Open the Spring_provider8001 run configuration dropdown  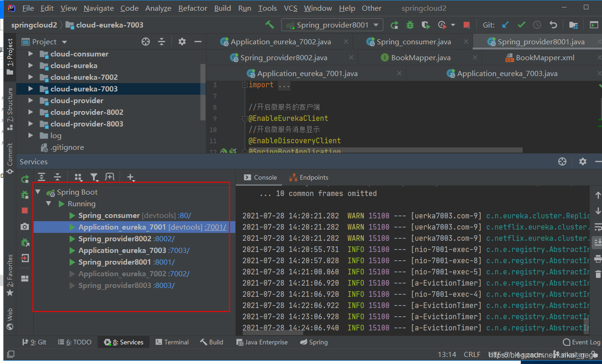[x=332, y=25]
